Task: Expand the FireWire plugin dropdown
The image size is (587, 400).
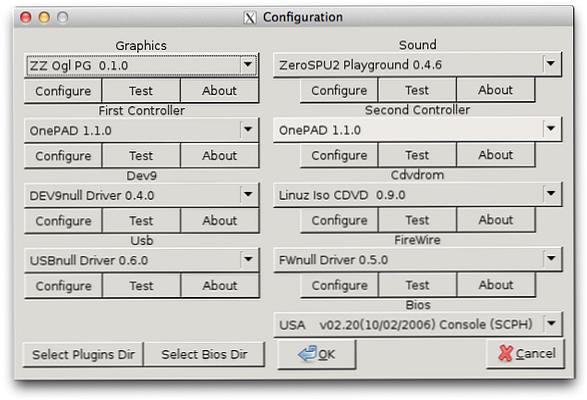Action: [417, 260]
